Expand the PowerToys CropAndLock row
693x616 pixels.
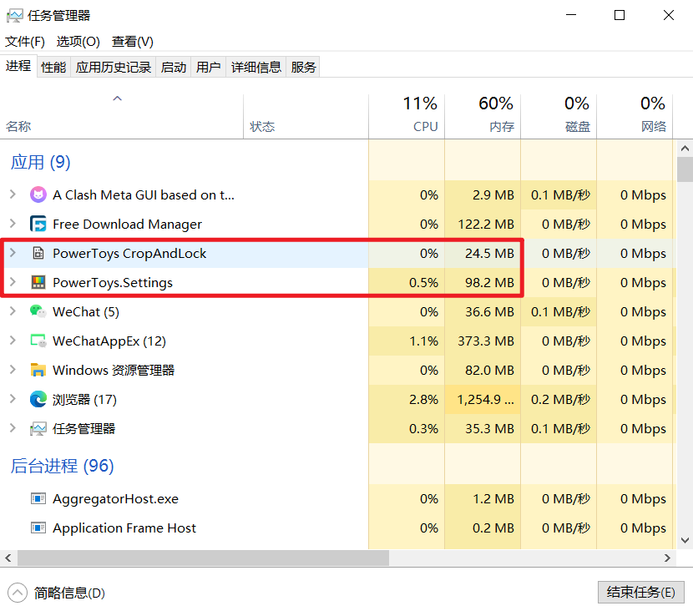[x=13, y=253]
